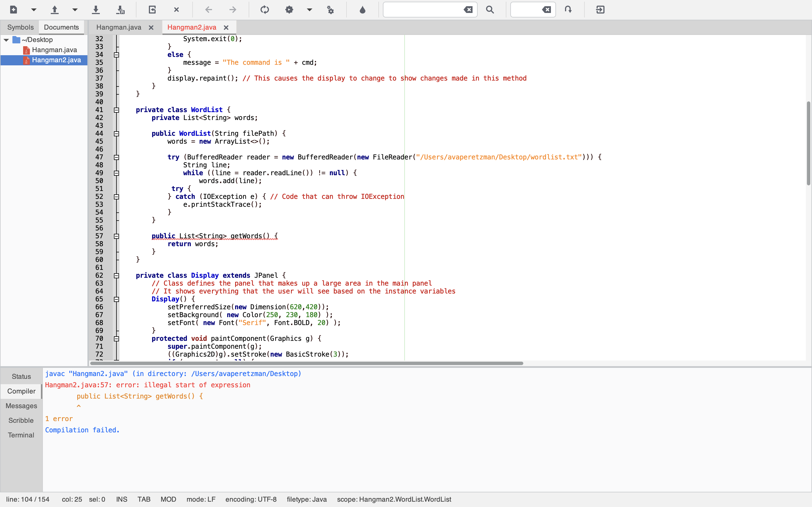
Task: Click the Build gear icon
Action: pyautogui.click(x=289, y=10)
